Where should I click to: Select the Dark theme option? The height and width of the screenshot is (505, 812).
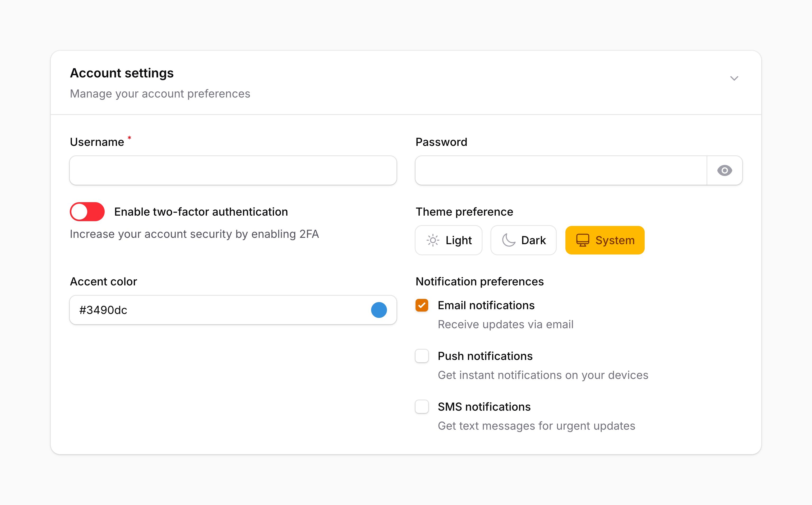(x=523, y=240)
